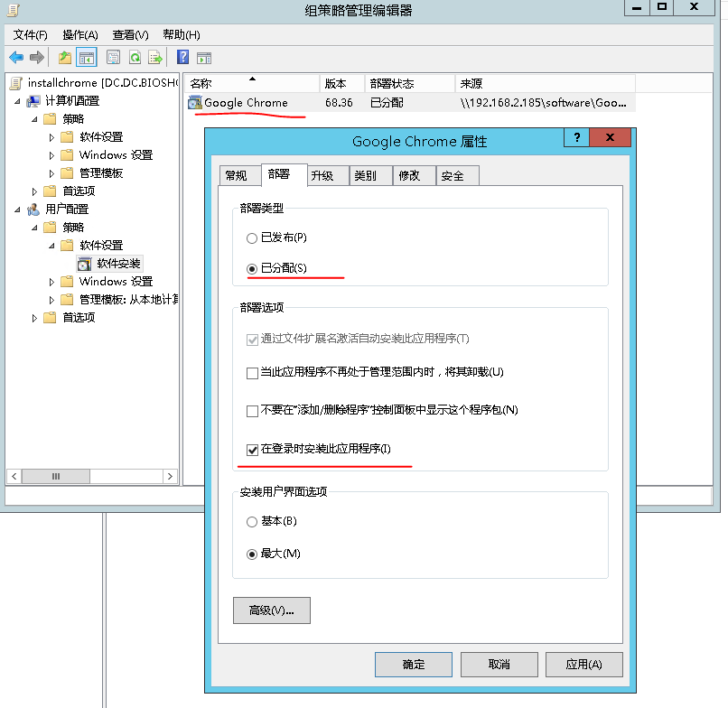
Task: Click the Export List toolbar icon
Action: point(155,58)
